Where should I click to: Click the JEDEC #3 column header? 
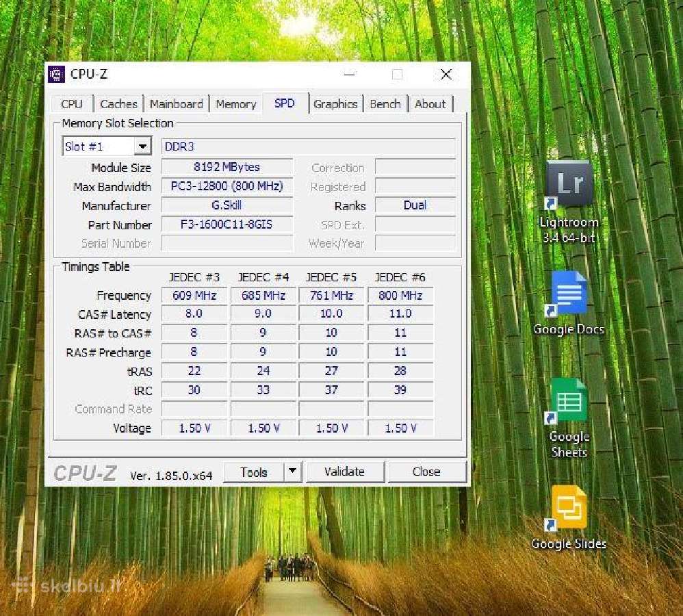point(194,277)
